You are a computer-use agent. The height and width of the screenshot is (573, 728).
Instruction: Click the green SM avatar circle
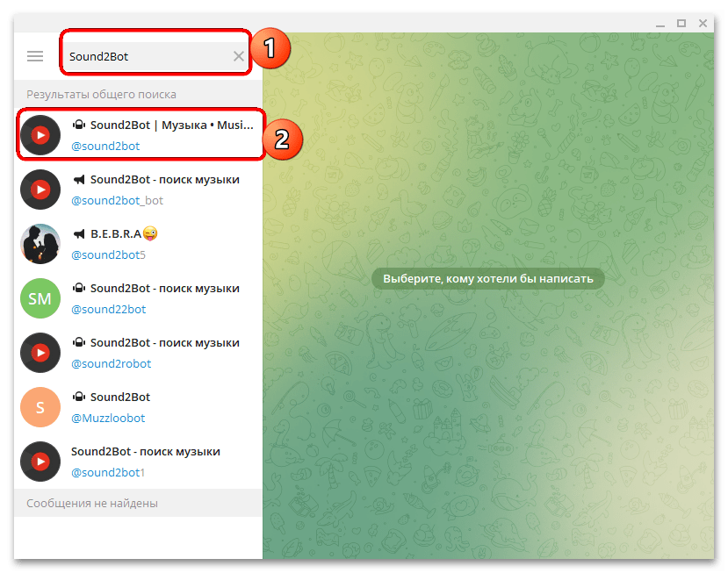(40, 298)
